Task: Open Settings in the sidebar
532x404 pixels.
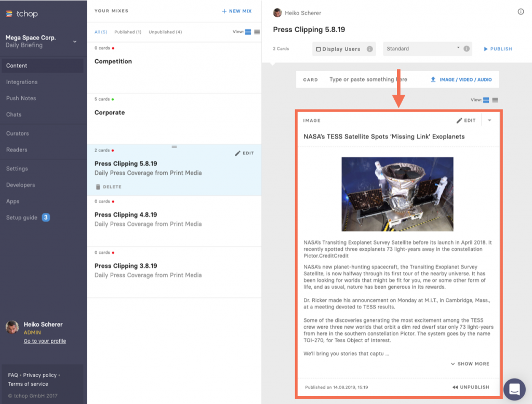Action: click(17, 169)
